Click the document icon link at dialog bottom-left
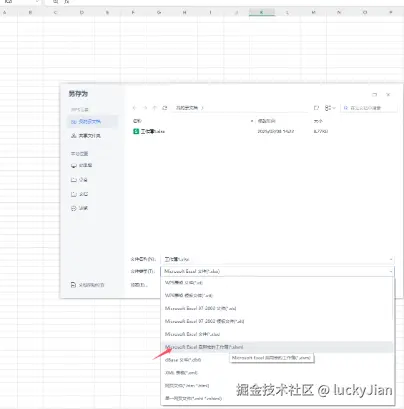 [x=88, y=285]
